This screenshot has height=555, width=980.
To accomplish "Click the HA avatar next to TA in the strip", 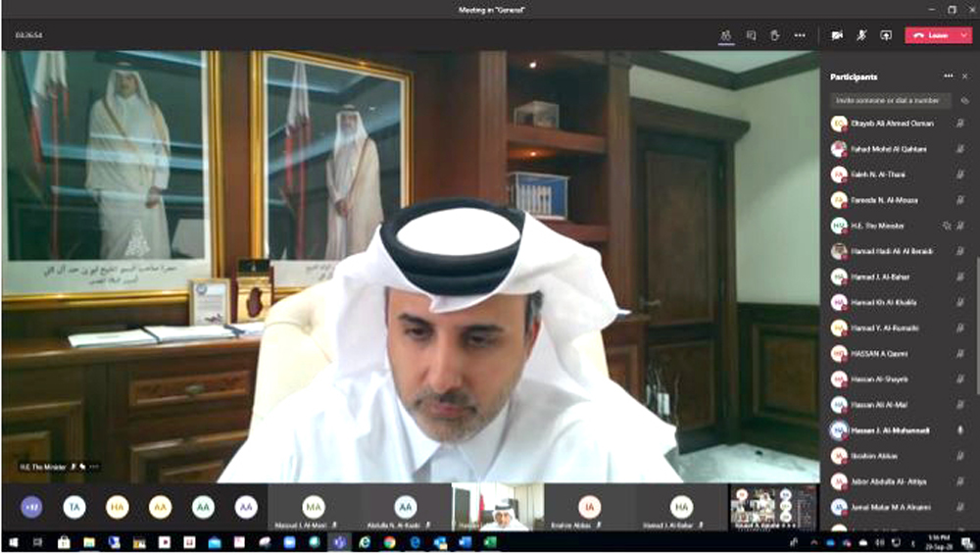I will (117, 507).
